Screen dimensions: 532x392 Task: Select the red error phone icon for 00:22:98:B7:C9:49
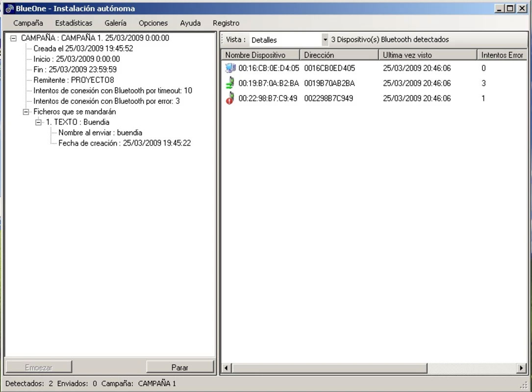point(230,98)
